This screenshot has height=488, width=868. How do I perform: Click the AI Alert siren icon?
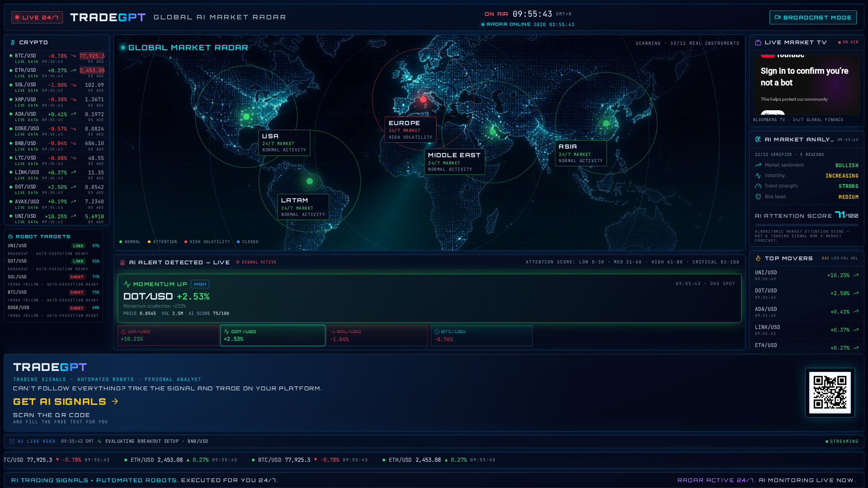(x=123, y=263)
